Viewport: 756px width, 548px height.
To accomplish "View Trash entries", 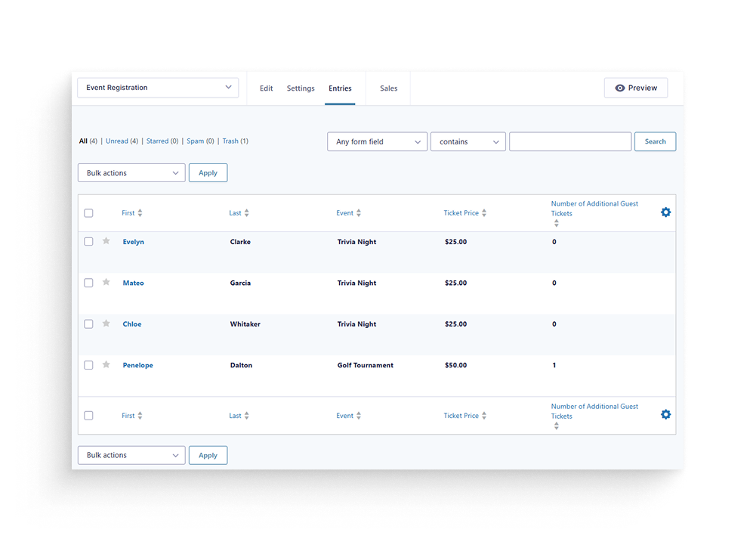I will pyautogui.click(x=230, y=141).
